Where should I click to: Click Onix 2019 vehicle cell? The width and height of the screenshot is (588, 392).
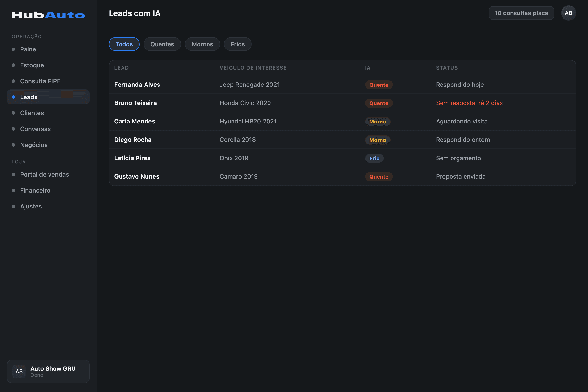(234, 158)
